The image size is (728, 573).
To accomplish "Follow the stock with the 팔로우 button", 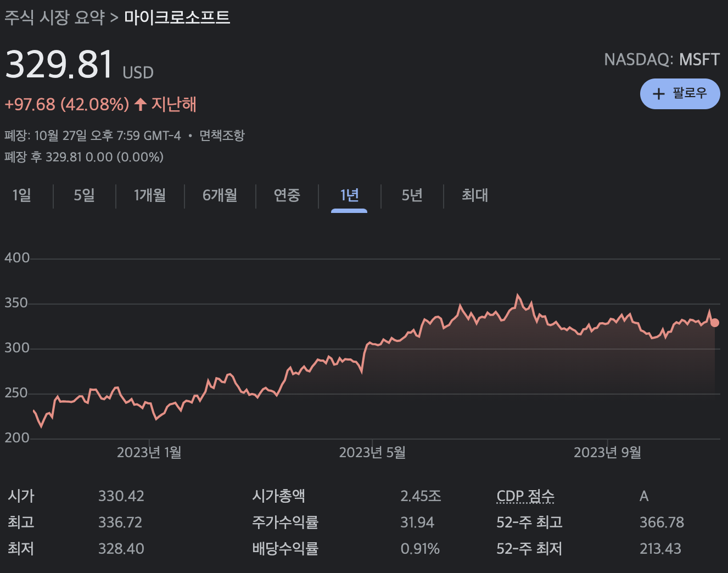I will (x=680, y=94).
